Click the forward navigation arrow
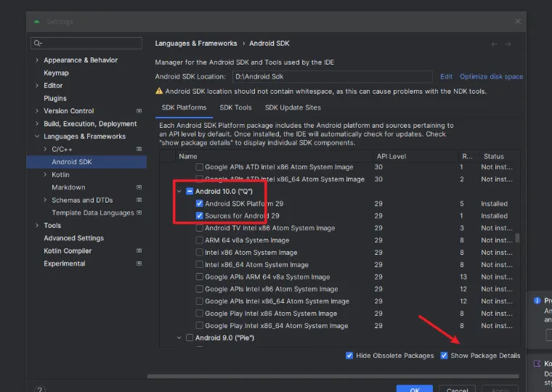 509,44
